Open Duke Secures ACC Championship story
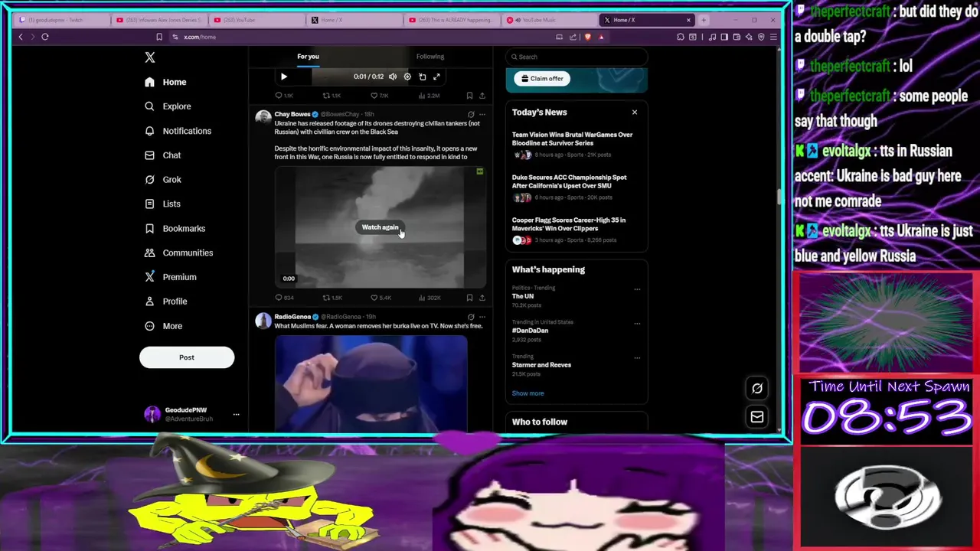Viewport: 980px width, 551px height. (x=569, y=181)
